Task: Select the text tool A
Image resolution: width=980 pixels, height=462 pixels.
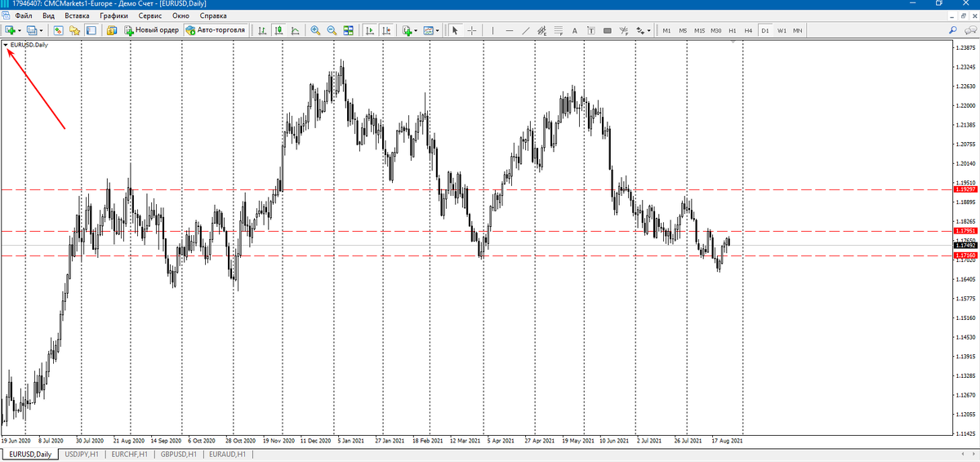Action: [575, 30]
